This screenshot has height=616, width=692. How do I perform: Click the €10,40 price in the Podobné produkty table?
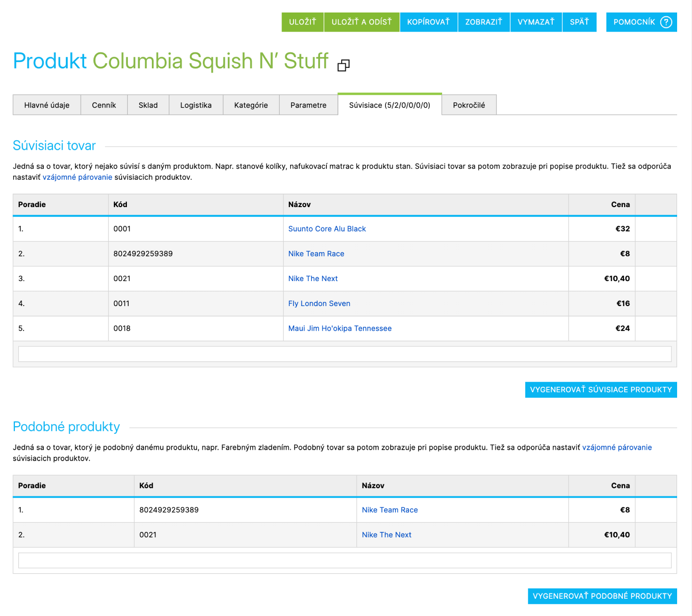point(617,535)
